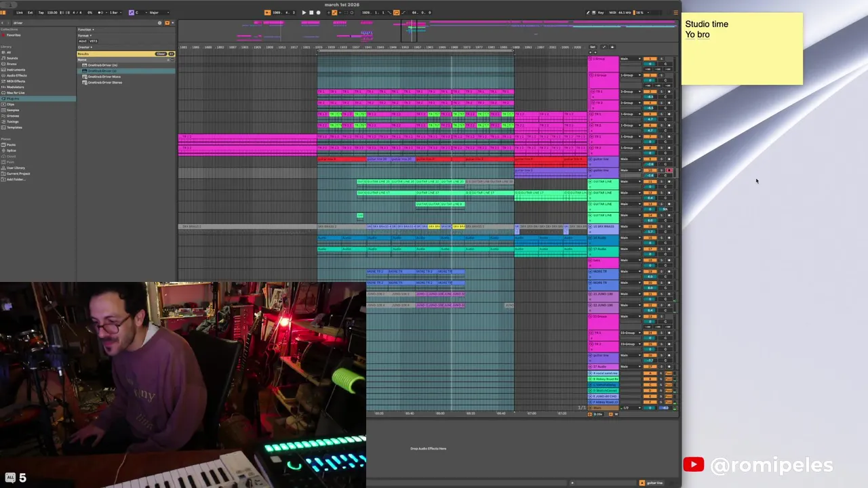Select the Drums category in the library
The image size is (868, 488).
coord(12,64)
